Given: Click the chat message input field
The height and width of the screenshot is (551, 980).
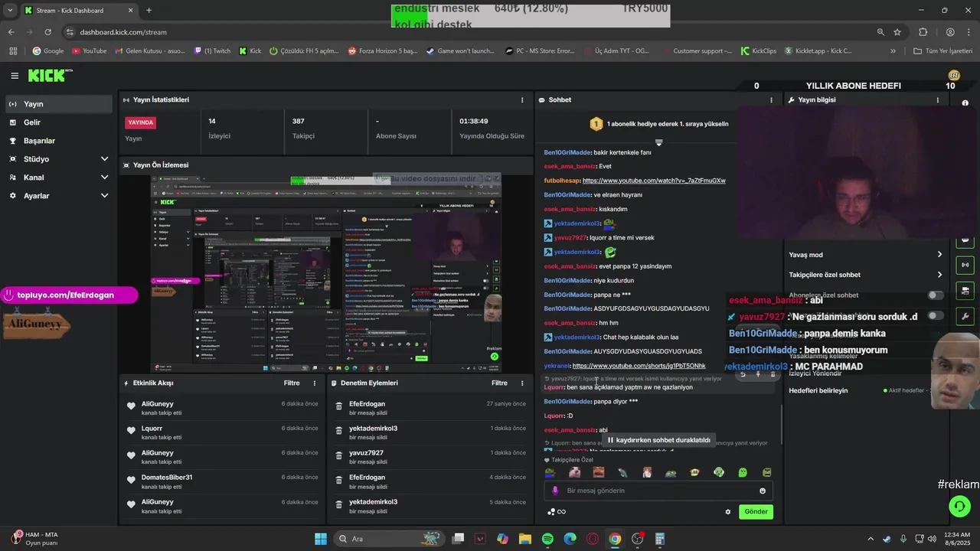Looking at the screenshot, I should tap(658, 491).
